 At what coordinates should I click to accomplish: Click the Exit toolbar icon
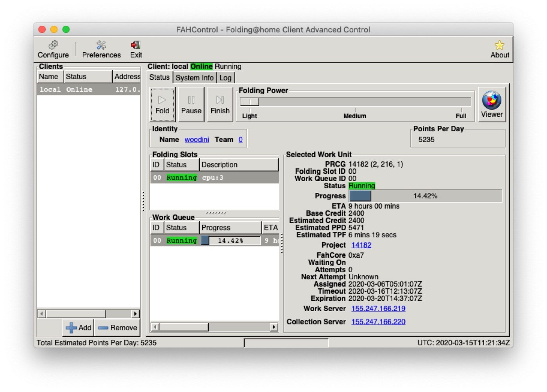(x=136, y=50)
